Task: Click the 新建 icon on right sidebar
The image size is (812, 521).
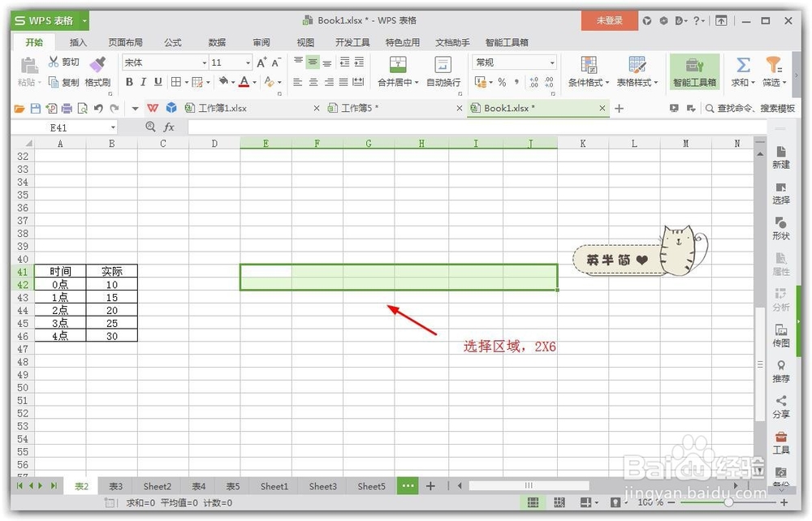Action: [x=780, y=158]
